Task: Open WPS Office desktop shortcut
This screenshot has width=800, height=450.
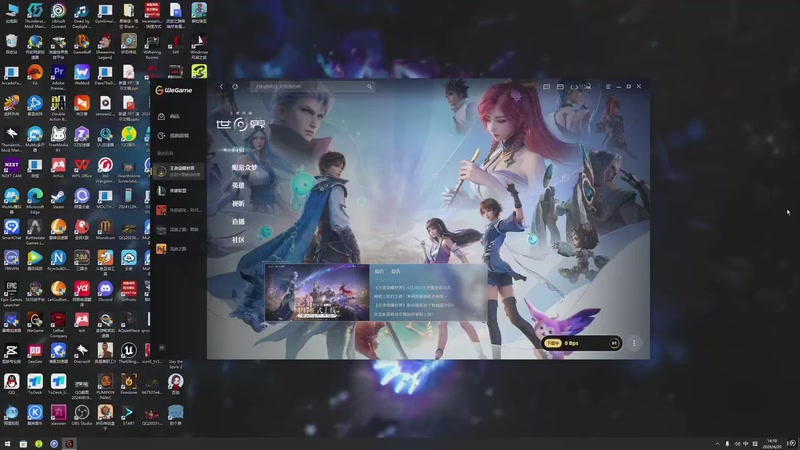Action: pos(82,168)
